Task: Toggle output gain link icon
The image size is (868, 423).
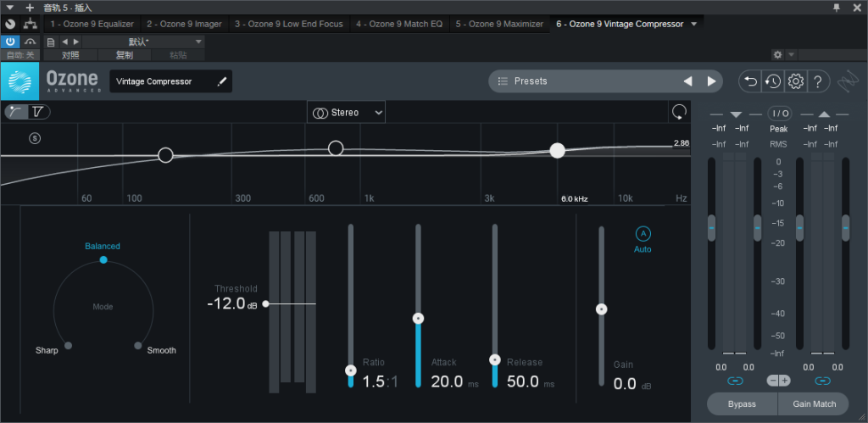Action: point(822,381)
